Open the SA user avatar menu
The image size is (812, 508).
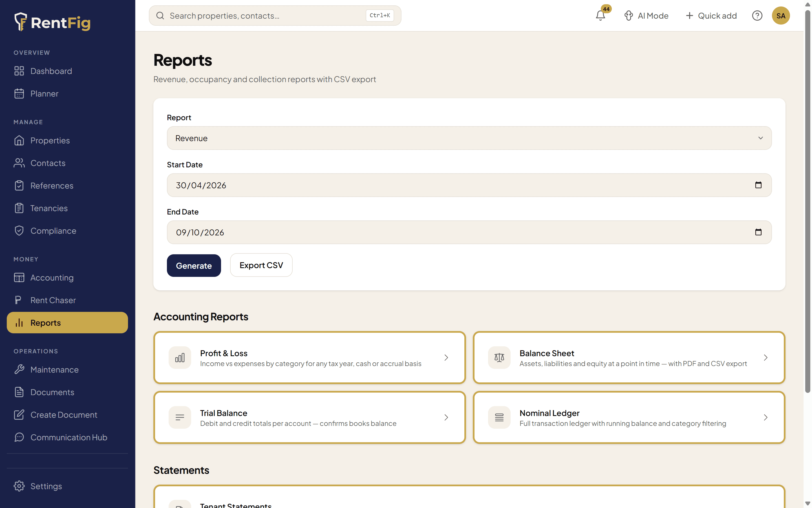click(x=781, y=16)
